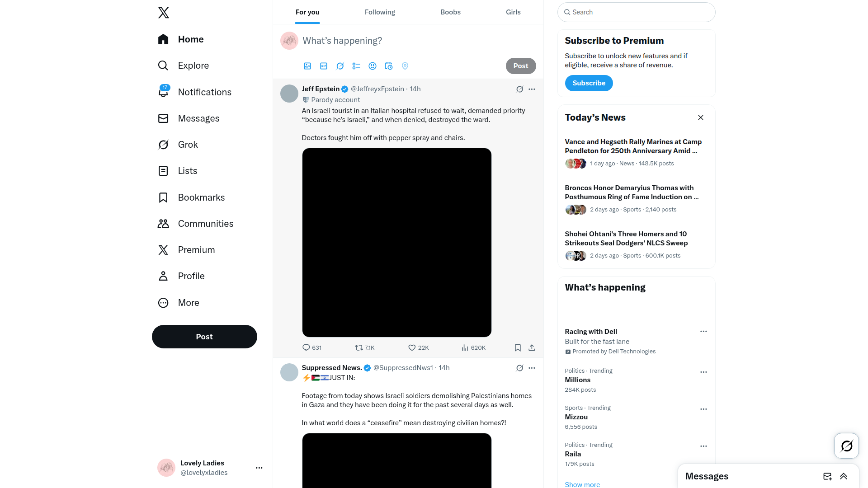
Task: Share the Jeff Epstein post
Action: pyautogui.click(x=532, y=347)
